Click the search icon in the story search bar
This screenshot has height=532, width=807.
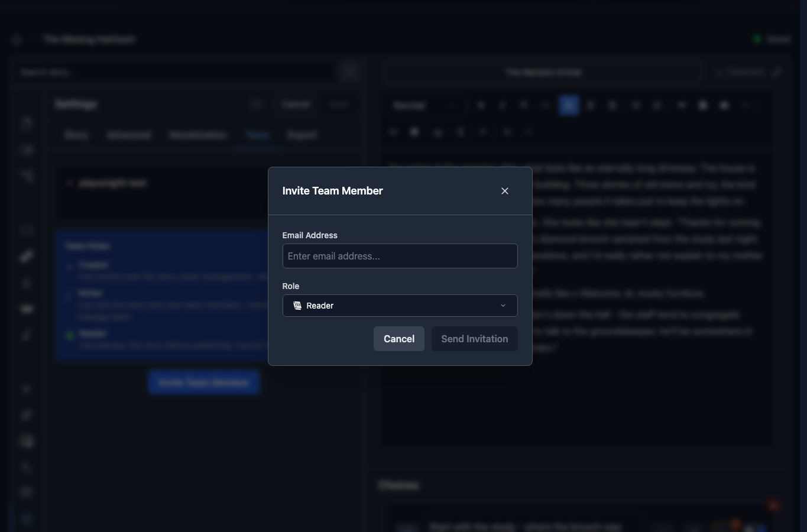(349, 72)
